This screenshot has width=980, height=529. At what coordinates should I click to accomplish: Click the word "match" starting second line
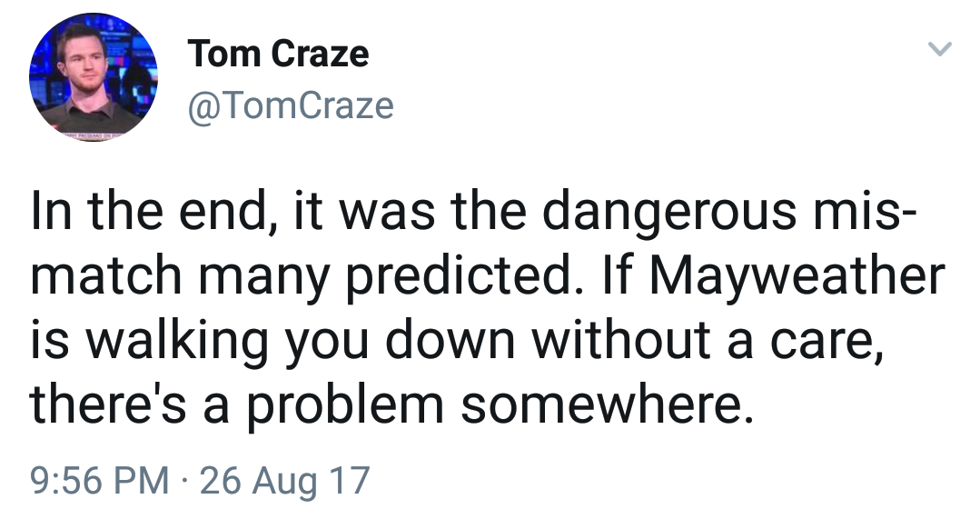(x=105, y=275)
